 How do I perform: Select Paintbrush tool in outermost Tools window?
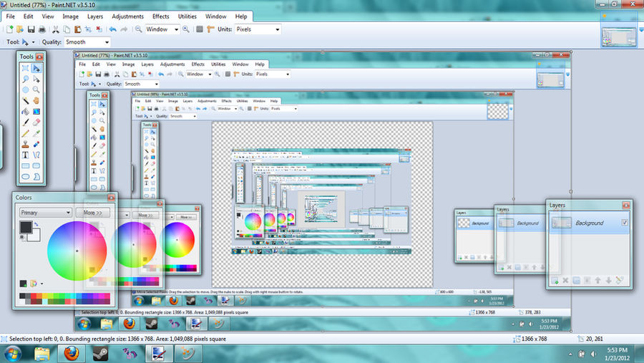26,122
